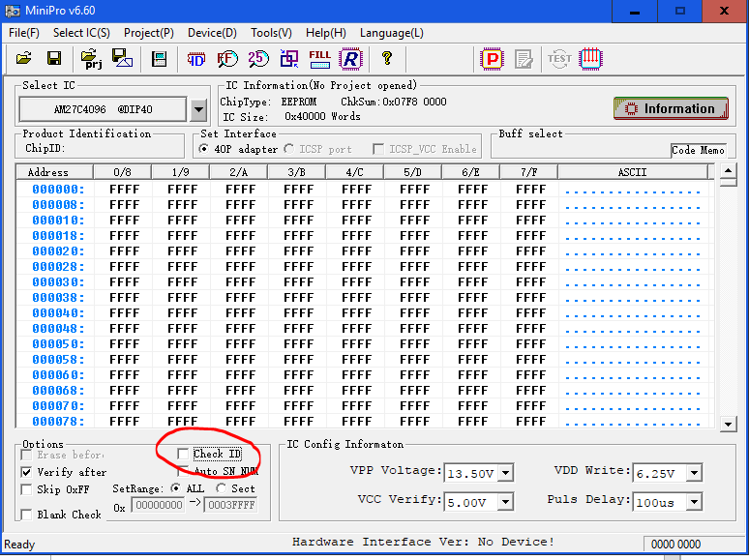Click the FF blank check toolbar icon
749x560 pixels.
(x=227, y=59)
